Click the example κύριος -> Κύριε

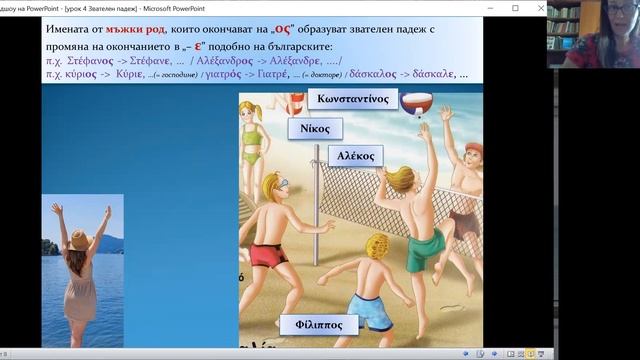pyautogui.click(x=103, y=74)
